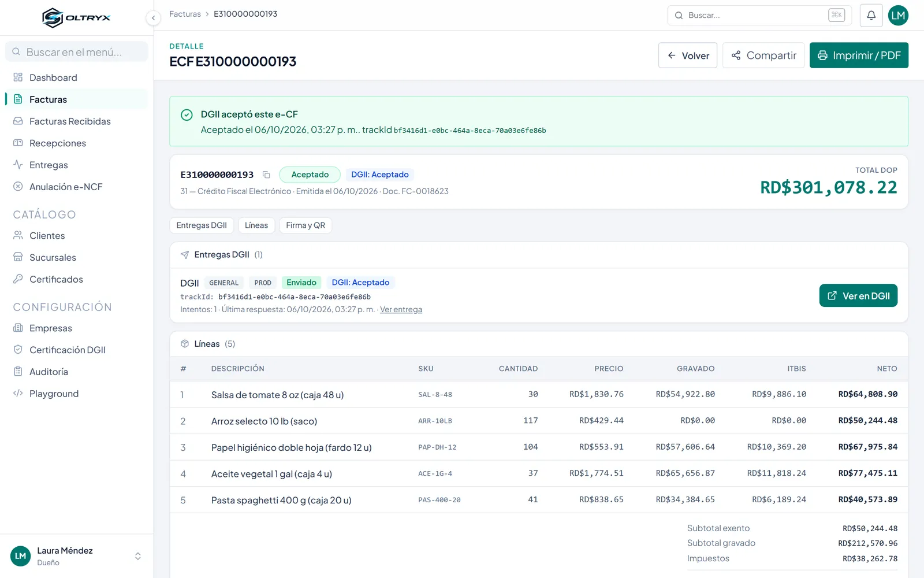Open the LM avatar at top right
The image size is (924, 578).
898,16
